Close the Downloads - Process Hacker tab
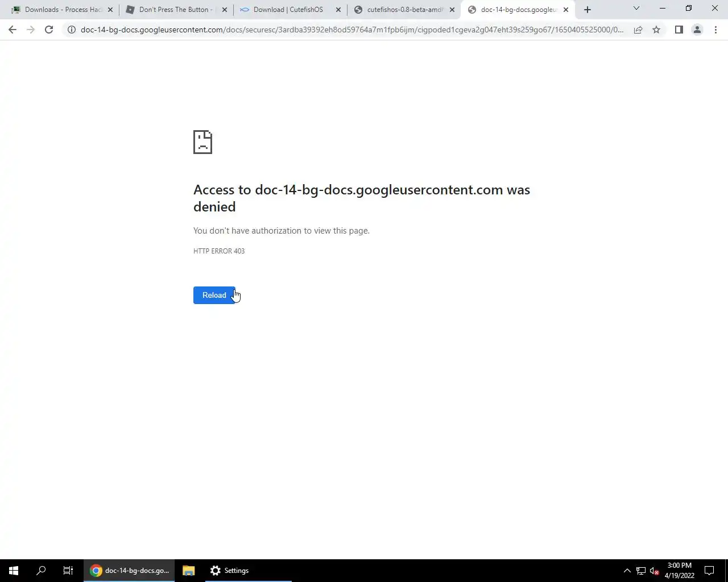Image resolution: width=728 pixels, height=582 pixels. (x=110, y=10)
